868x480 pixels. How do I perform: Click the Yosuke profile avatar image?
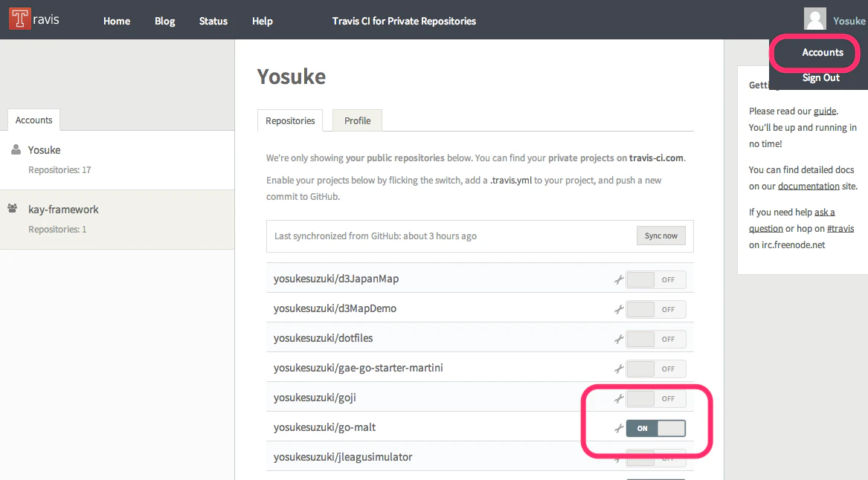(x=815, y=19)
